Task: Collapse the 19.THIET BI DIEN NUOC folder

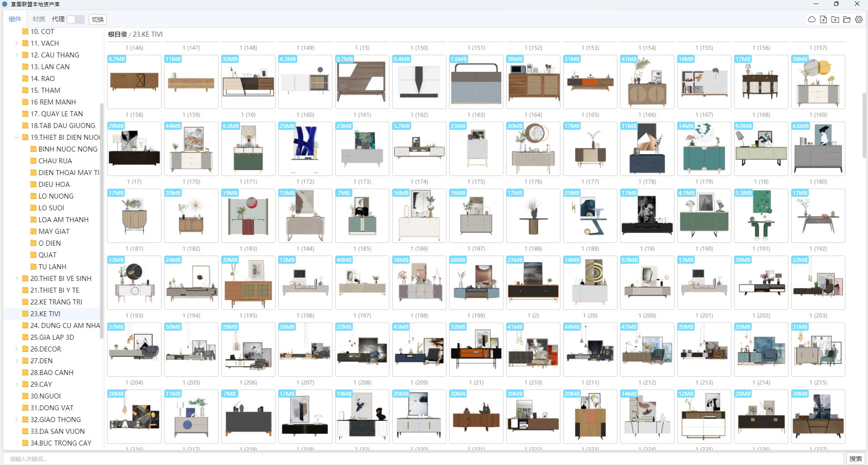Action: [17, 137]
